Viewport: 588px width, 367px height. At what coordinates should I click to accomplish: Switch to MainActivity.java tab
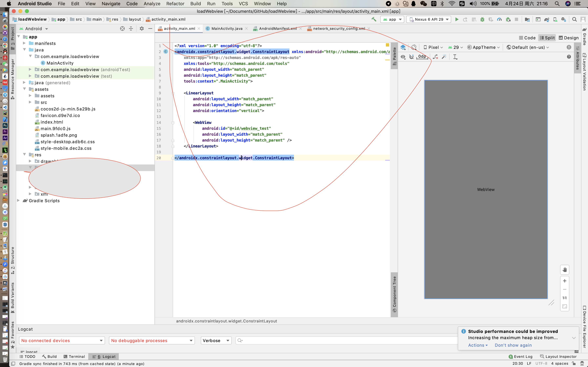click(x=227, y=29)
